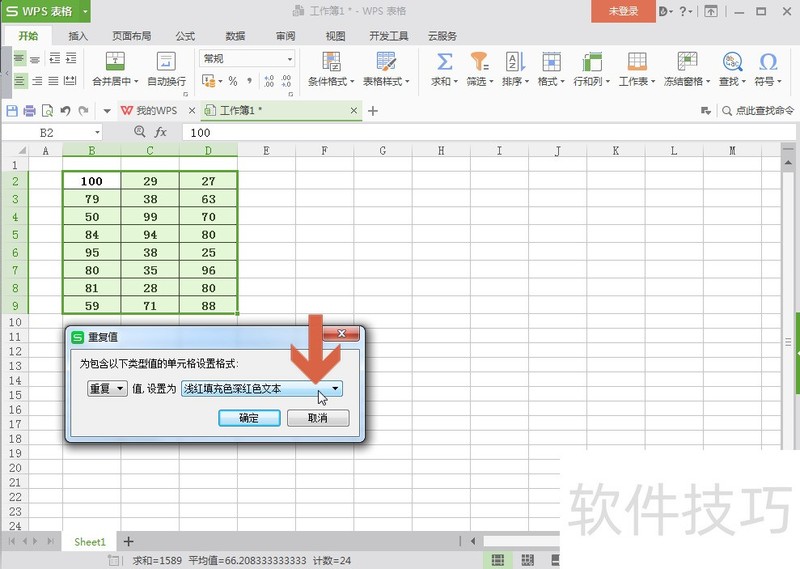Click the Sort (排序) icon
The width and height of the screenshot is (800, 569).
515,62
